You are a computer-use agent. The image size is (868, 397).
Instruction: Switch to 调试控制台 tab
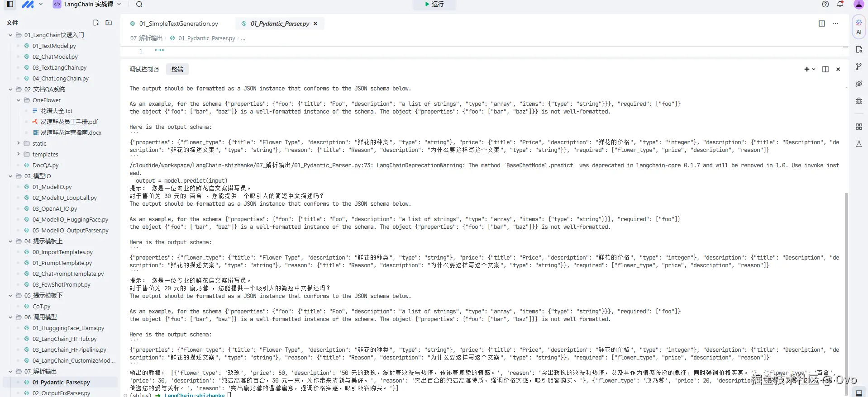coord(144,69)
